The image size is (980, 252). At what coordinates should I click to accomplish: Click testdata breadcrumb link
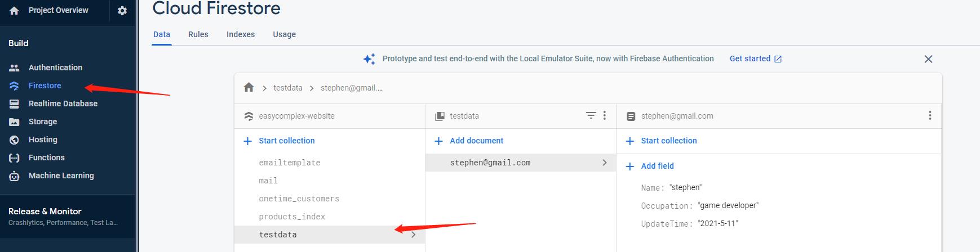point(287,88)
